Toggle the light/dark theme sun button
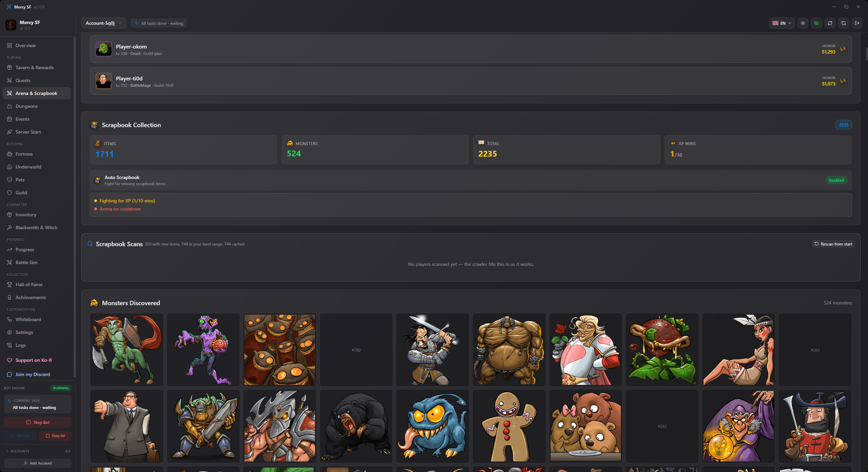868x472 pixels. [803, 23]
